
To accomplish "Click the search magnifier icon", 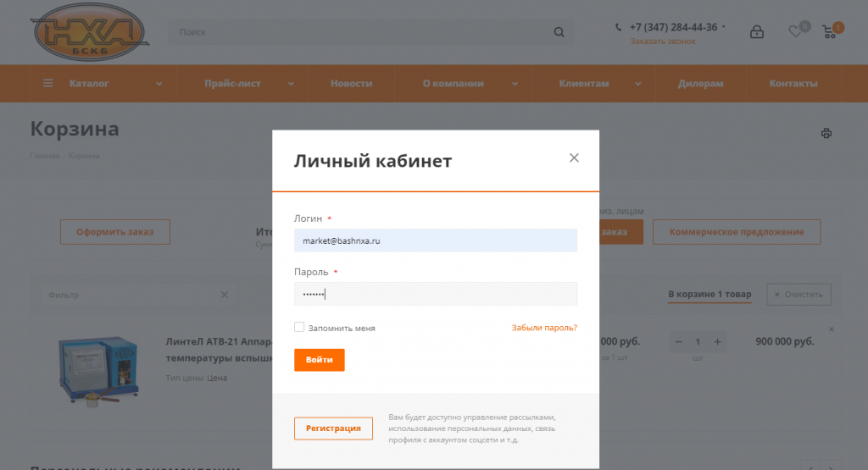I will coord(559,32).
